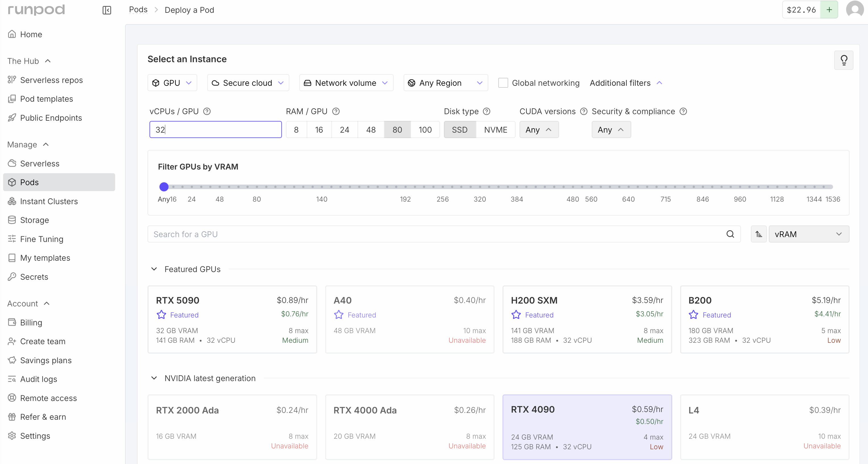The height and width of the screenshot is (464, 868).
Task: Enable the Global networking checkbox
Action: pyautogui.click(x=503, y=83)
